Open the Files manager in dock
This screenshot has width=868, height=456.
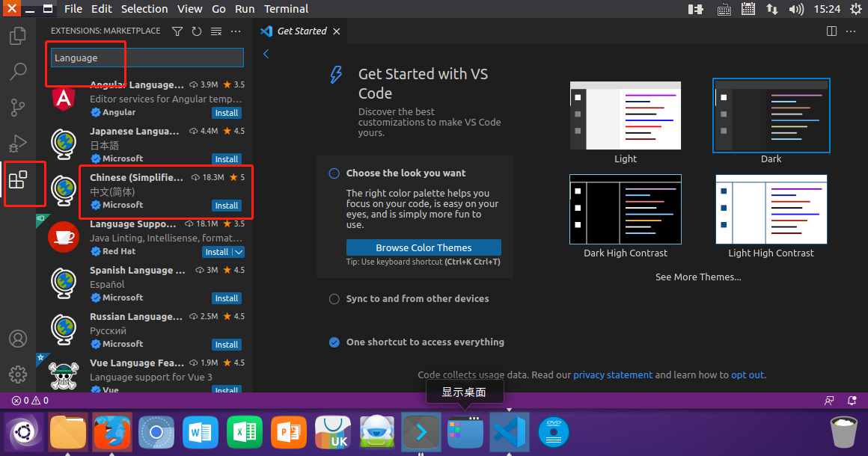(68, 431)
